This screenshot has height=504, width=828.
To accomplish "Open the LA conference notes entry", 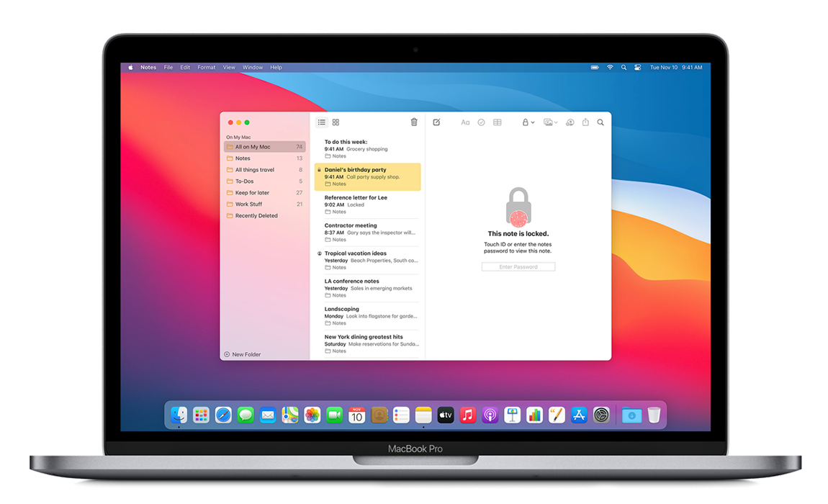I will tap(367, 288).
